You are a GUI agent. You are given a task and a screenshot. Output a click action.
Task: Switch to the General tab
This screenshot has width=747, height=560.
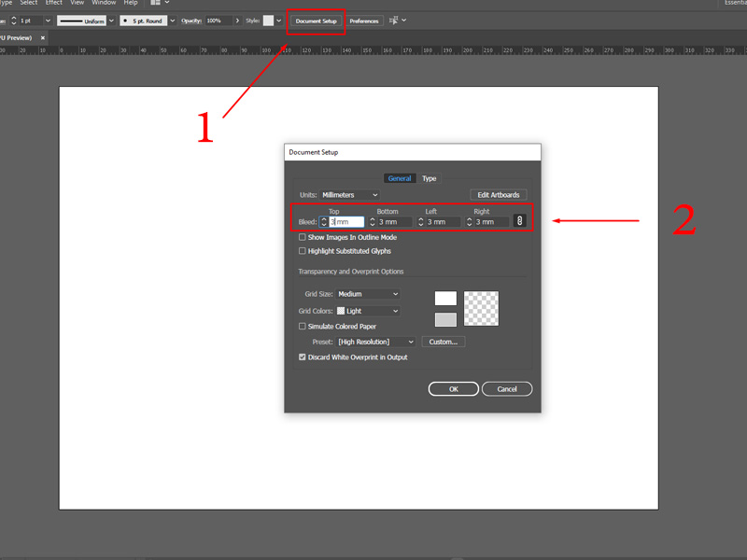click(x=400, y=178)
